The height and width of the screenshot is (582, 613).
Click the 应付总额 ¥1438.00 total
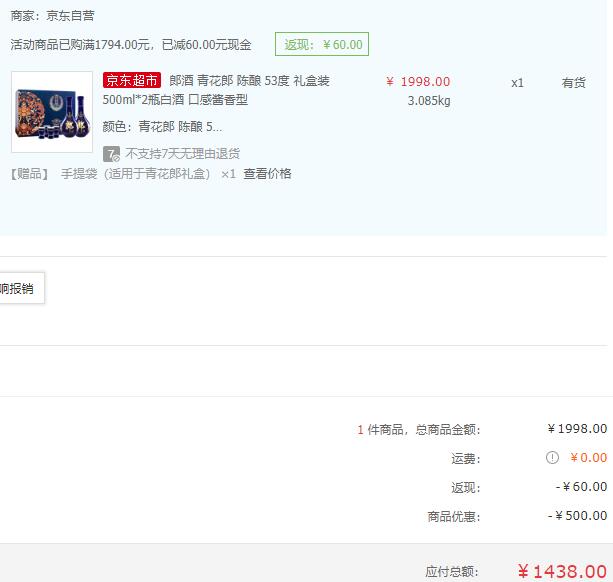562,571
